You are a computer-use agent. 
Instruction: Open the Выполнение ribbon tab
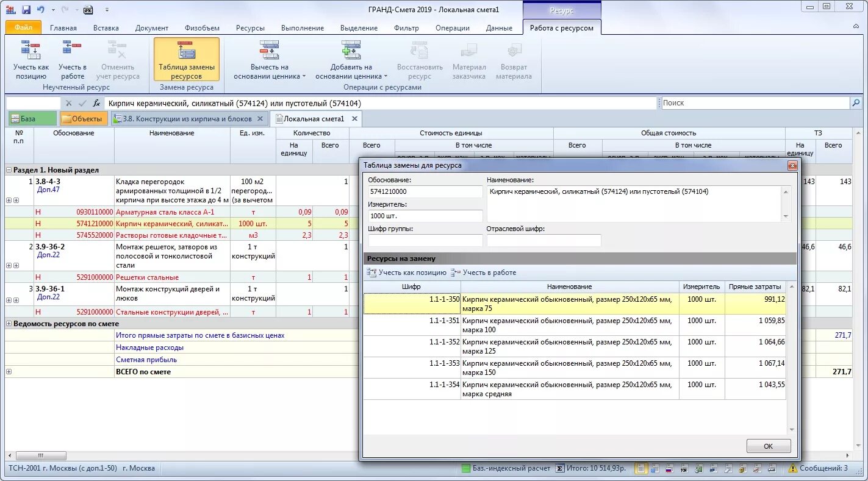coord(303,28)
